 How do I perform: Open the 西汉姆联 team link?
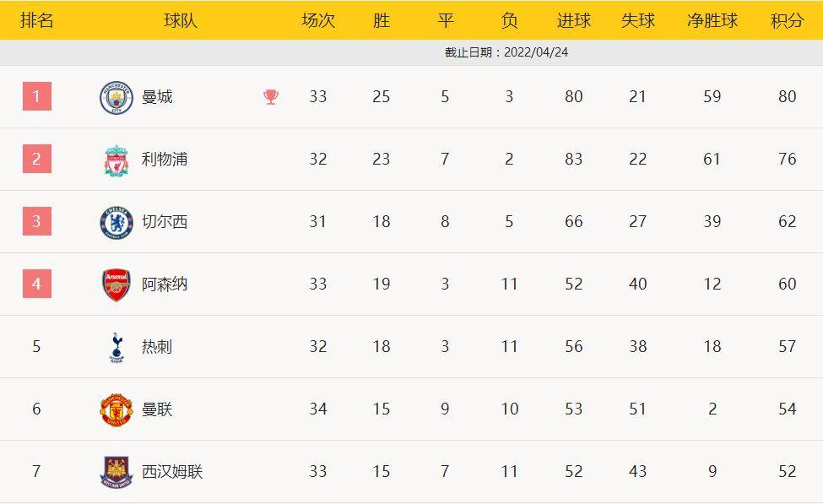(x=172, y=472)
